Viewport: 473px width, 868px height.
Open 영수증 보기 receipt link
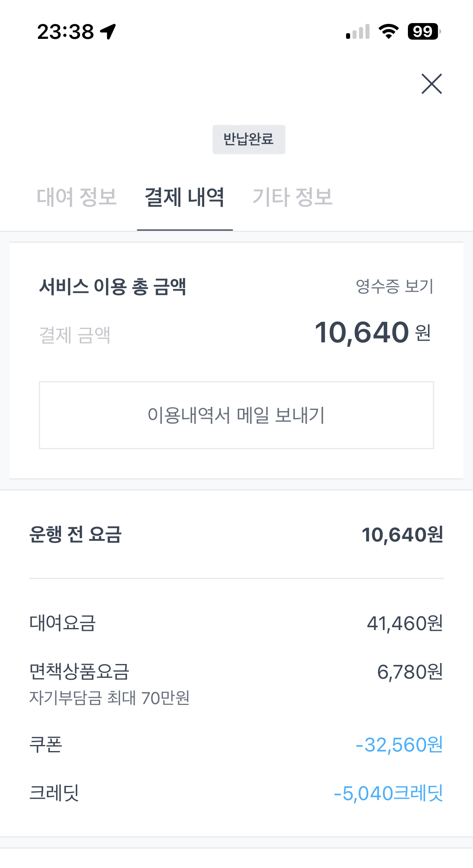tap(394, 287)
